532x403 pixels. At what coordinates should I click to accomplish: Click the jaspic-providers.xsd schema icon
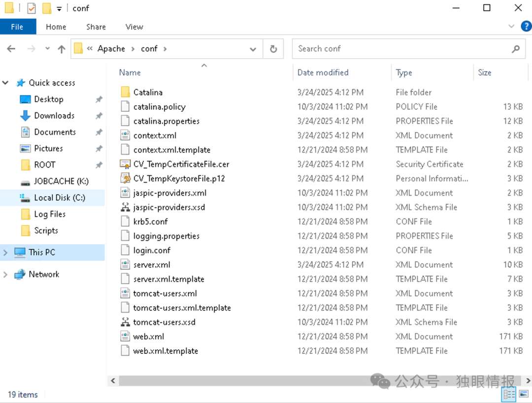click(125, 207)
